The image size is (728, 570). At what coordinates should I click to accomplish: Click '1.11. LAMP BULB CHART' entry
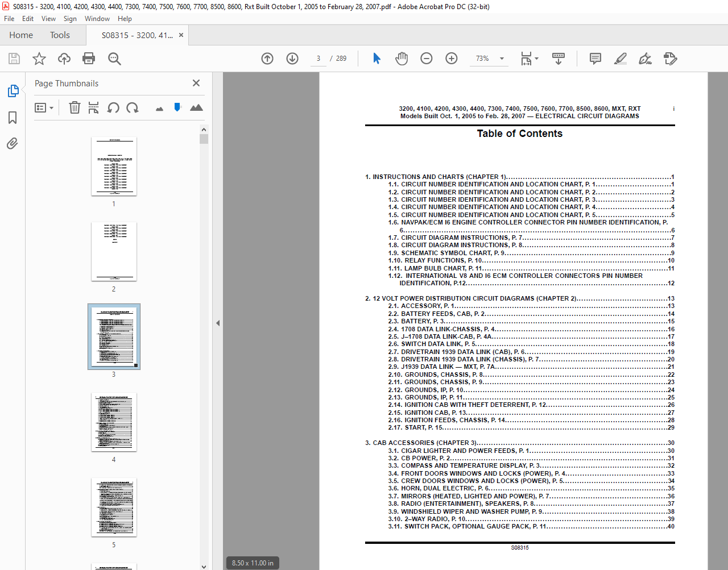tap(531, 268)
